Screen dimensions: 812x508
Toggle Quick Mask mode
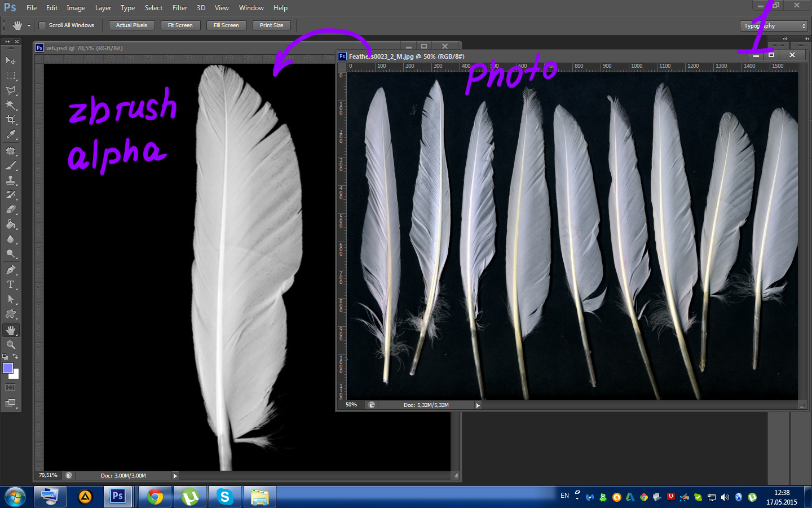point(11,388)
